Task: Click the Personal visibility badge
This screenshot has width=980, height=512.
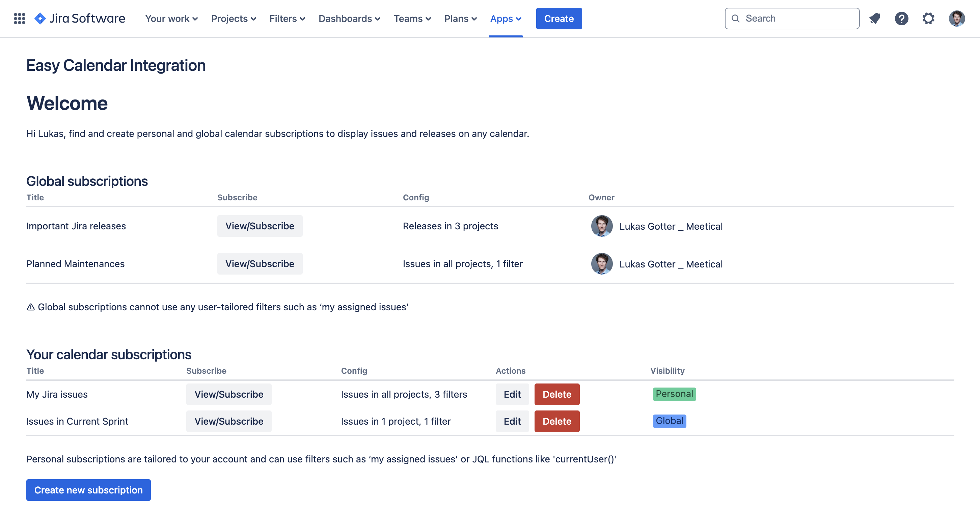Action: tap(674, 394)
